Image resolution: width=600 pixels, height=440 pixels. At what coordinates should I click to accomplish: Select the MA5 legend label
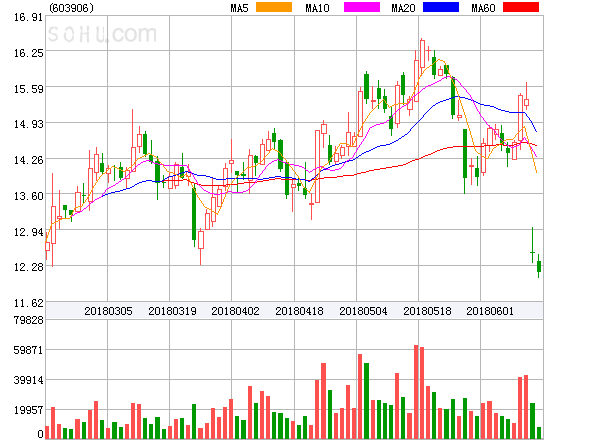coord(240,8)
